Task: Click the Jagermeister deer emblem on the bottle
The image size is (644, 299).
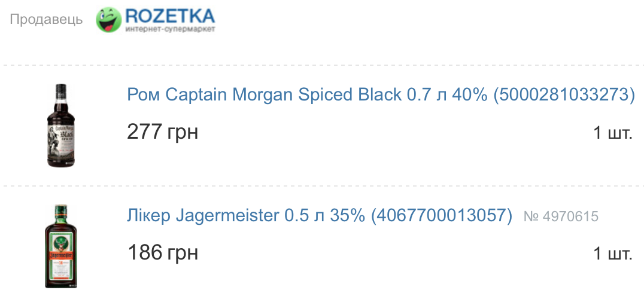Action: pos(61,241)
